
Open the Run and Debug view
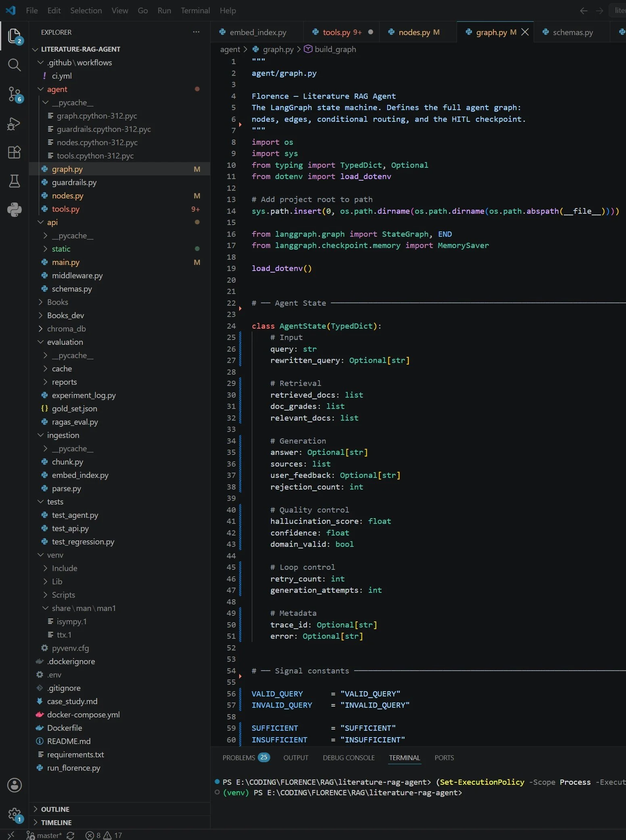pos(15,123)
